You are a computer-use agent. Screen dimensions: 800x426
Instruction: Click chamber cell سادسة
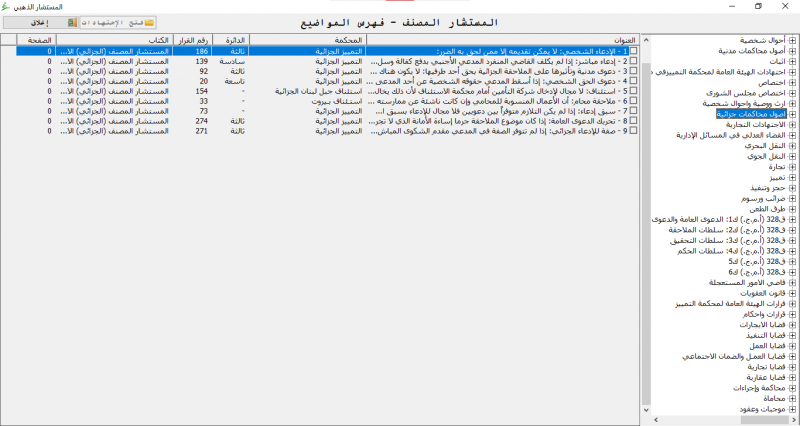tap(231, 61)
